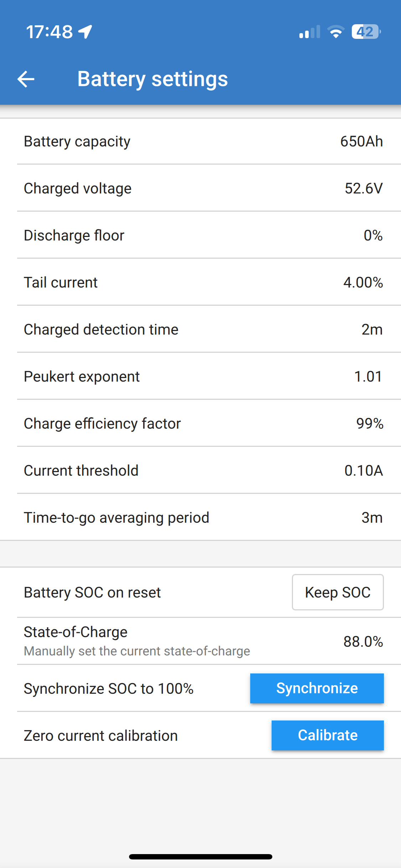
Task: Tap the 17:48 clock display
Action: (x=50, y=32)
